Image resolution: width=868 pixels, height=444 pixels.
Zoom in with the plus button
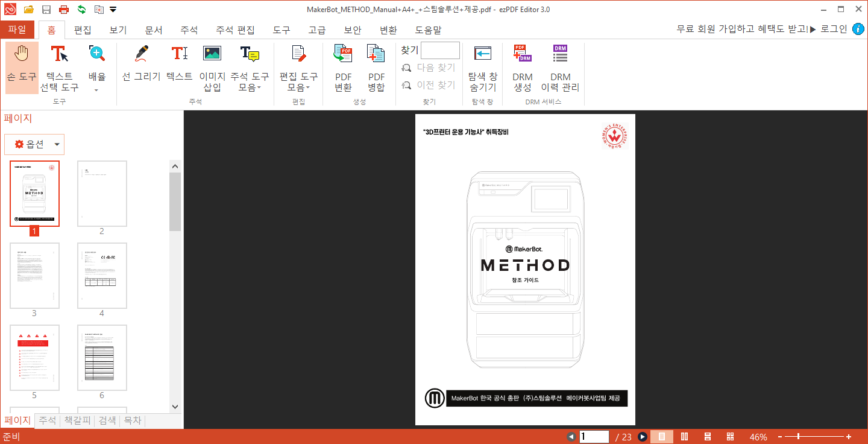coord(849,437)
